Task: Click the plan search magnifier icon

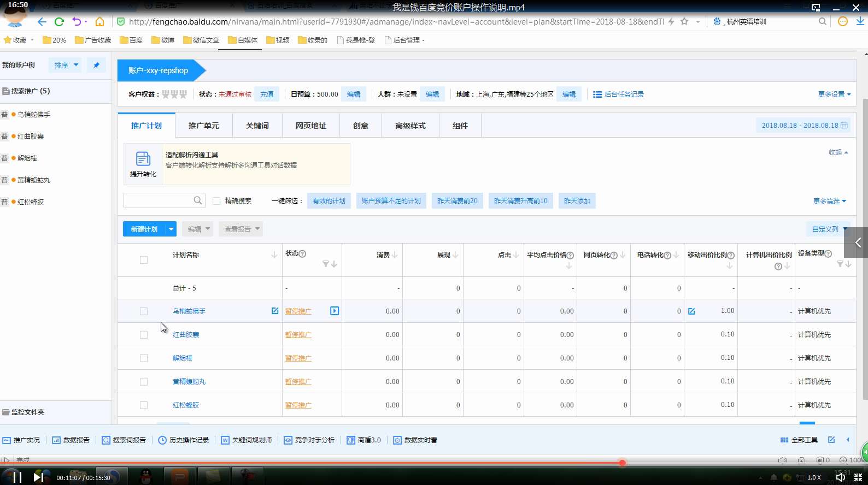Action: [x=198, y=200]
